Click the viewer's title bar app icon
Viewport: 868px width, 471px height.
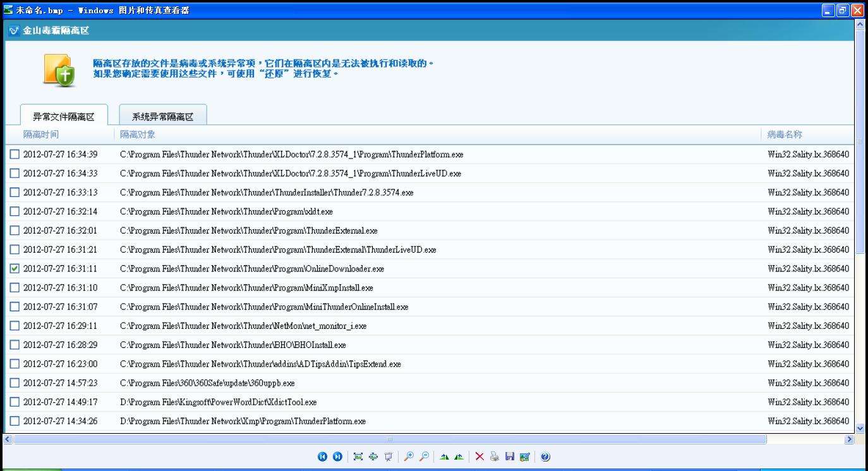coord(8,10)
